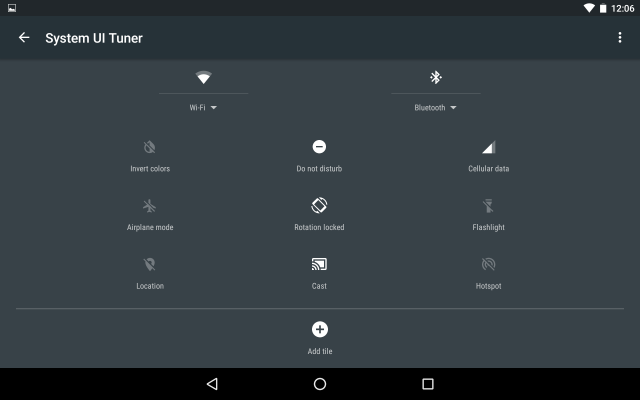This screenshot has height=400, width=640.
Task: Click the Cast label
Action: click(319, 286)
